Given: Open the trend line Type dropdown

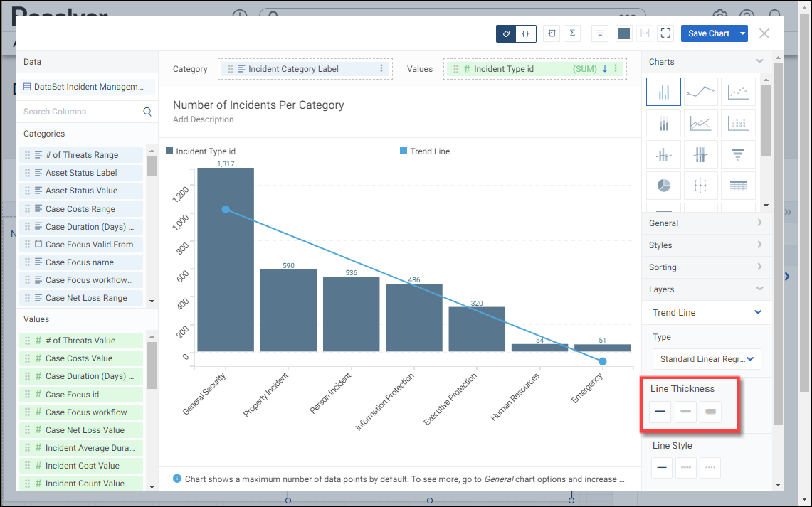Looking at the screenshot, I should (x=707, y=359).
